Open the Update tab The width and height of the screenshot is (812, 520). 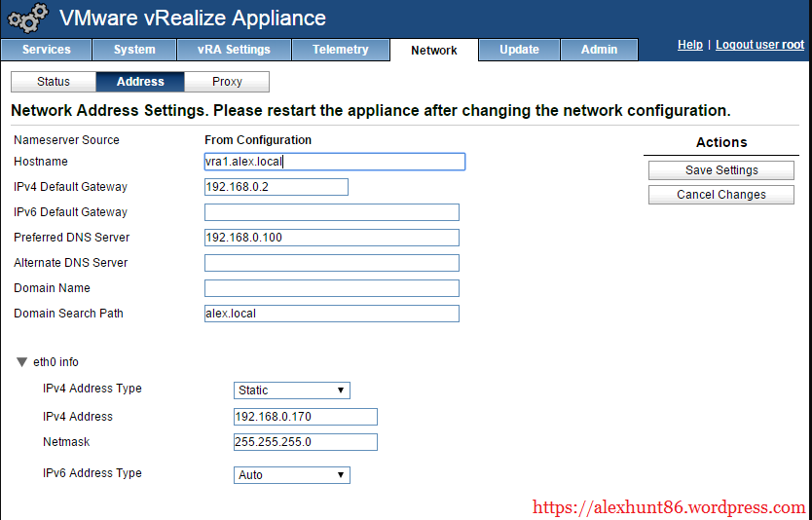pyautogui.click(x=519, y=50)
